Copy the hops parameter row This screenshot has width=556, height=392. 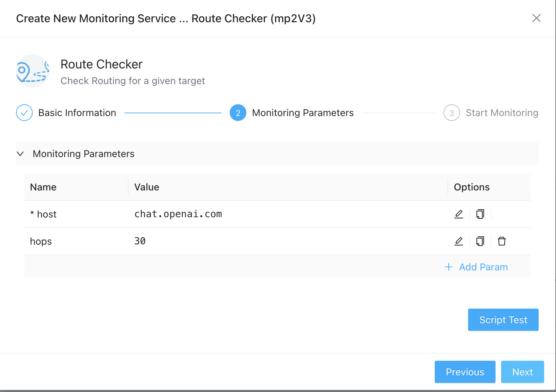(x=480, y=241)
